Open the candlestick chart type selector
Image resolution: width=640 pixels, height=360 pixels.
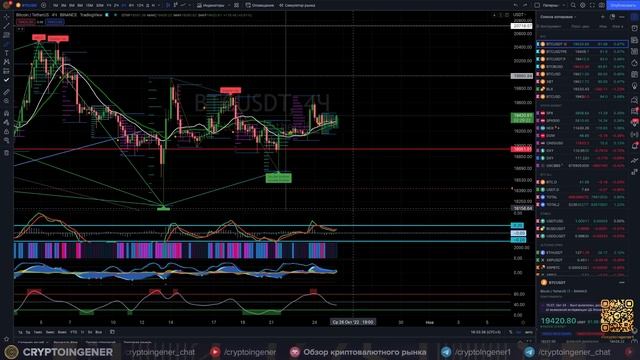168,5
